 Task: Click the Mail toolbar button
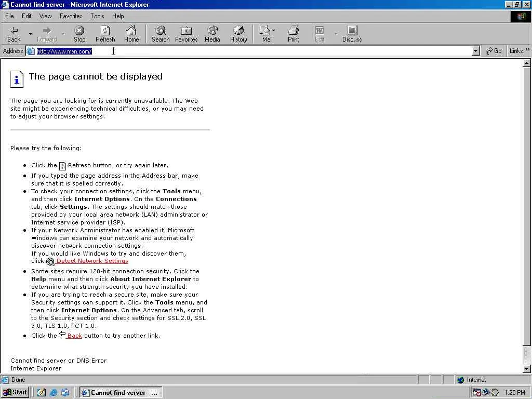point(267,34)
